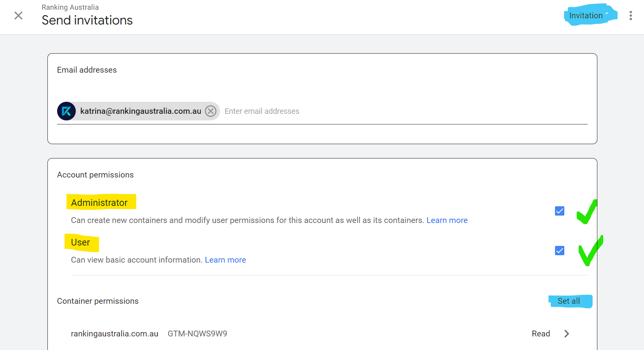Click the green checkmark beside Administrator checkbox
This screenshot has height=350, width=644.
(587, 212)
